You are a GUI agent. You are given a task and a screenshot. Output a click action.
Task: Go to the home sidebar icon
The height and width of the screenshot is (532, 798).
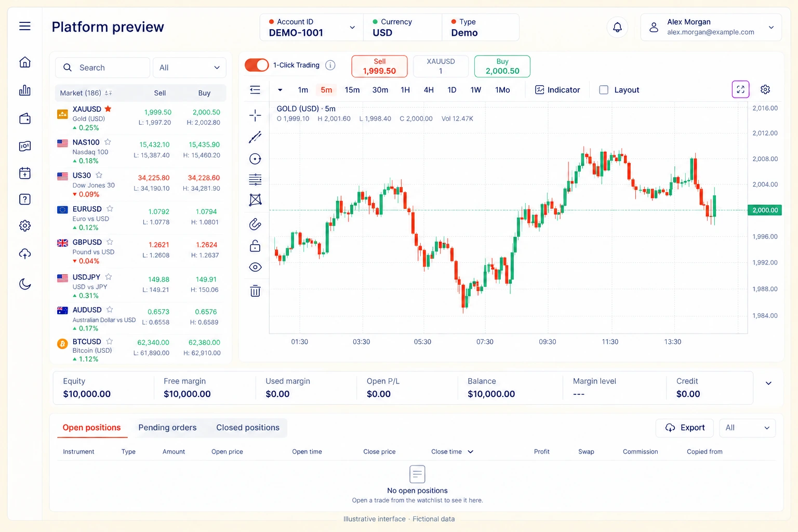point(25,62)
